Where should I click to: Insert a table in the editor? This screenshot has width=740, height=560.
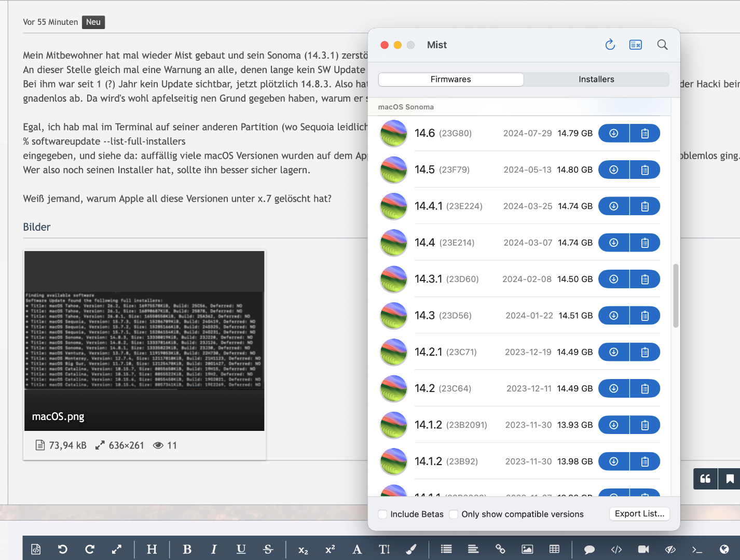coord(554,549)
